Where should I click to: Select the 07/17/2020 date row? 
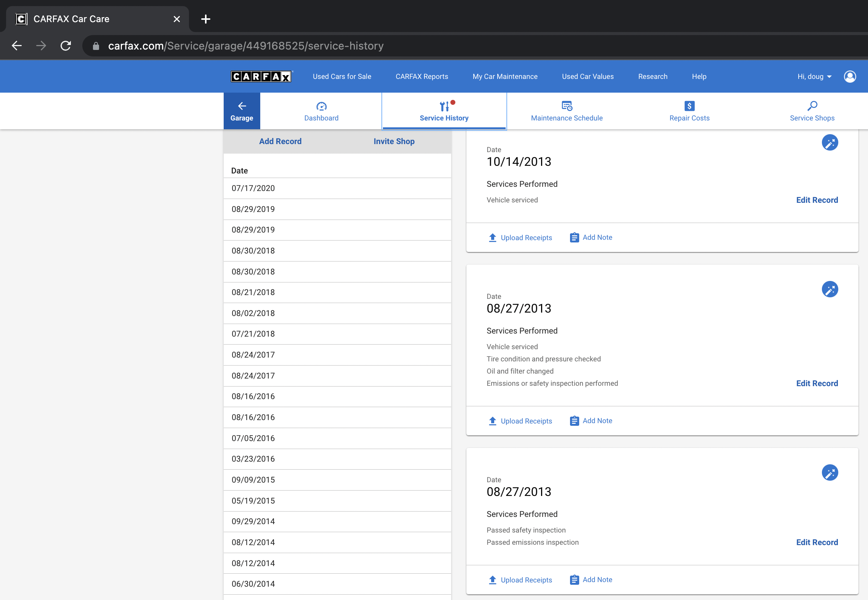337,188
